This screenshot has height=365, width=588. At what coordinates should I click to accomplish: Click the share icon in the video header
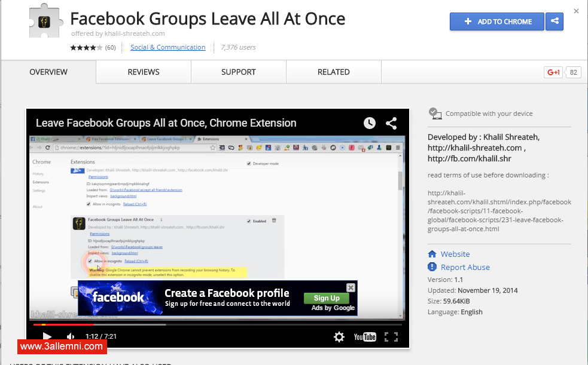pos(391,123)
